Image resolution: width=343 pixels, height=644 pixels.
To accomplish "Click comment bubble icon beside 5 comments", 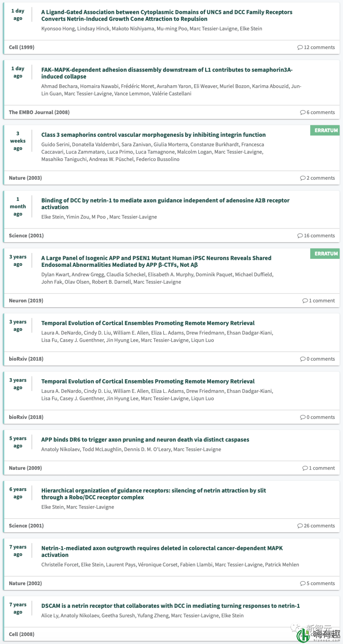I will click(x=303, y=583).
